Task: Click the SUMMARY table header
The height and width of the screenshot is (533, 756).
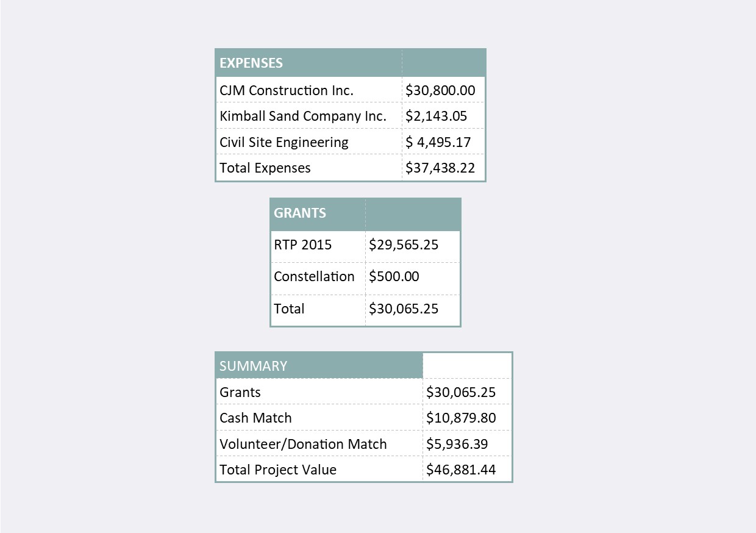Action: coord(253,366)
